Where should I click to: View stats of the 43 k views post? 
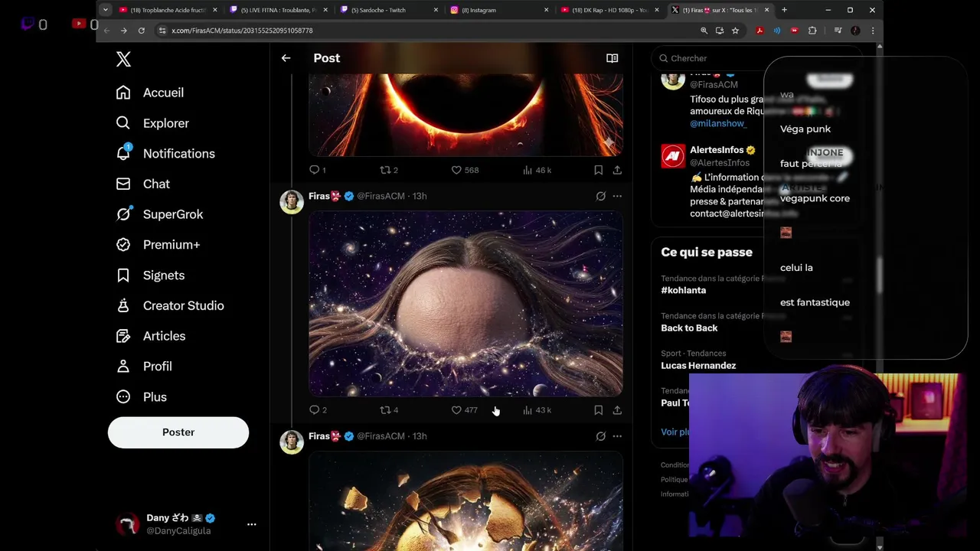[x=537, y=410]
